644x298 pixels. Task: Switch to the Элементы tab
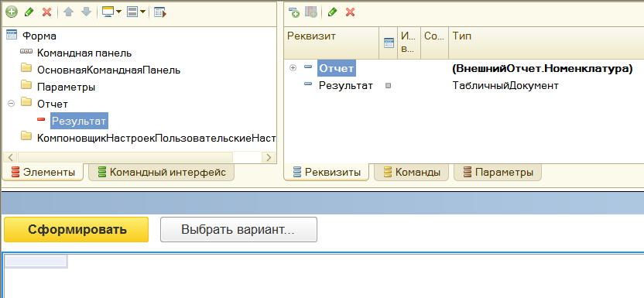(43, 173)
